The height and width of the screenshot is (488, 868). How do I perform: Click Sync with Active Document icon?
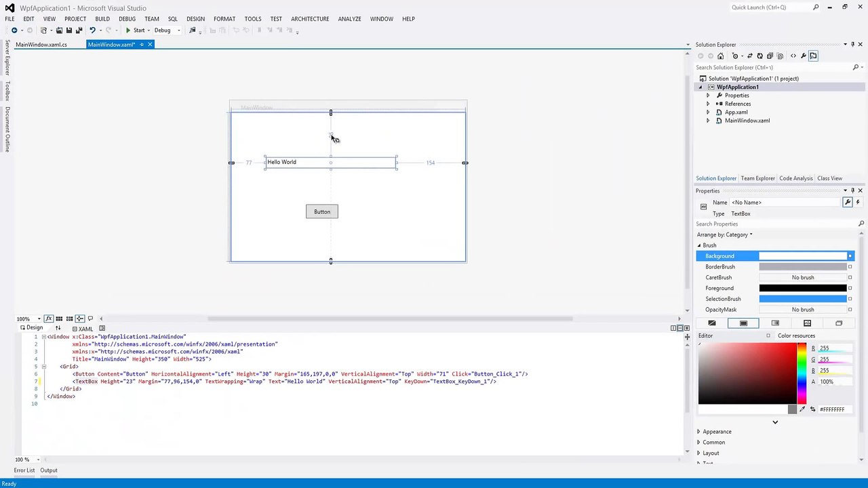[750, 56]
